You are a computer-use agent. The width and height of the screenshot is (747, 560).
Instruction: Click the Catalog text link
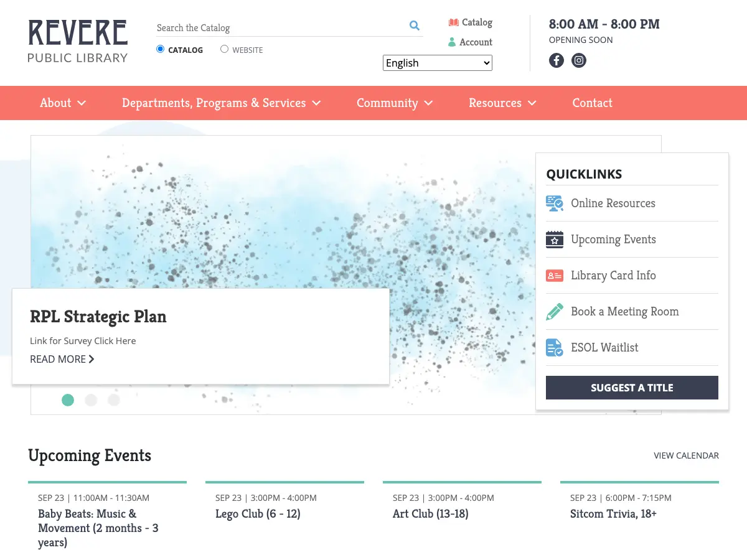[477, 22]
